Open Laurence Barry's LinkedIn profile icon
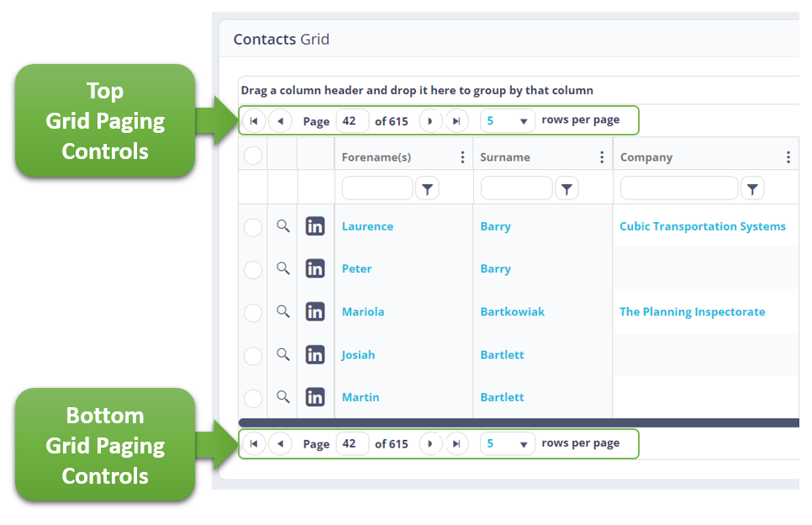 [315, 225]
